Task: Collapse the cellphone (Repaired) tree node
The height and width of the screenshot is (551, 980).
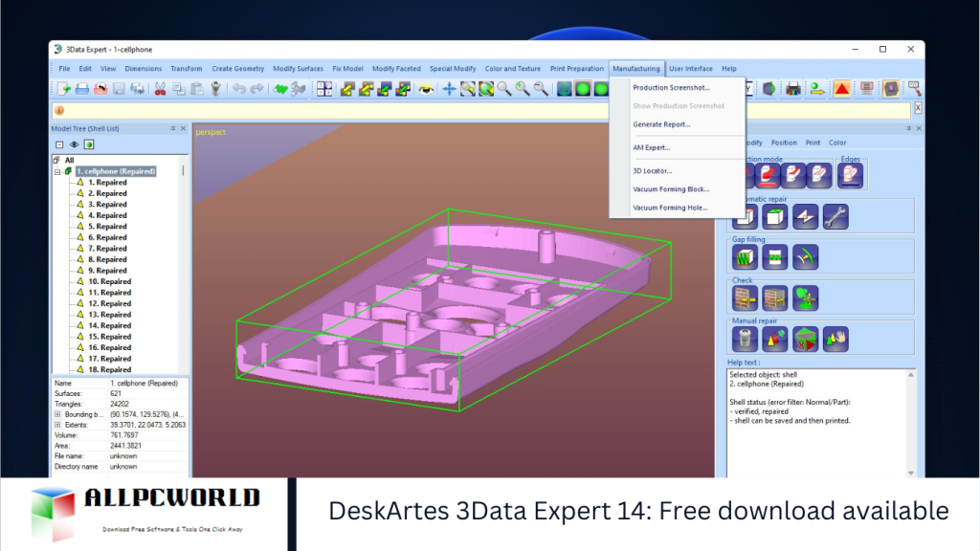Action: coord(57,172)
